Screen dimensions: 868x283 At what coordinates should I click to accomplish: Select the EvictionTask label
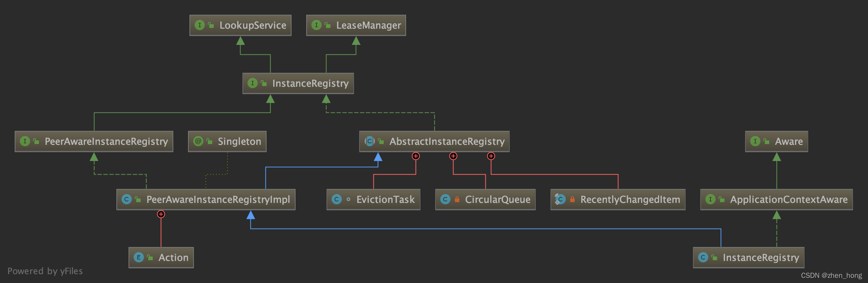pyautogui.click(x=386, y=200)
